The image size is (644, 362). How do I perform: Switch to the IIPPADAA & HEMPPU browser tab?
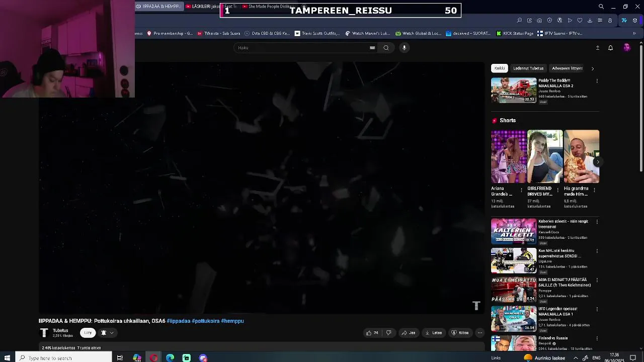point(158,7)
